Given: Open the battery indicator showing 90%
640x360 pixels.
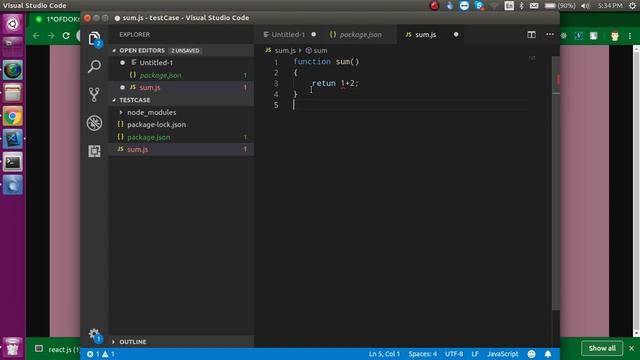Looking at the screenshot, I should 560,6.
